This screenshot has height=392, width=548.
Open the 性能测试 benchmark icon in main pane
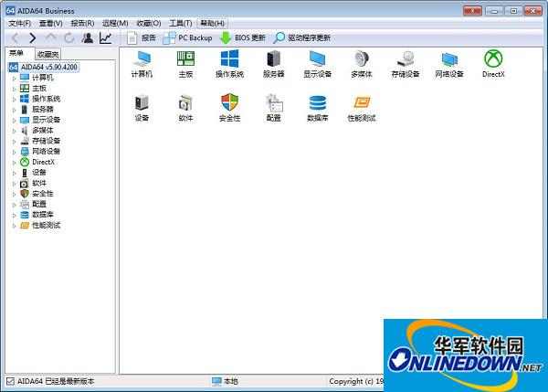362,109
